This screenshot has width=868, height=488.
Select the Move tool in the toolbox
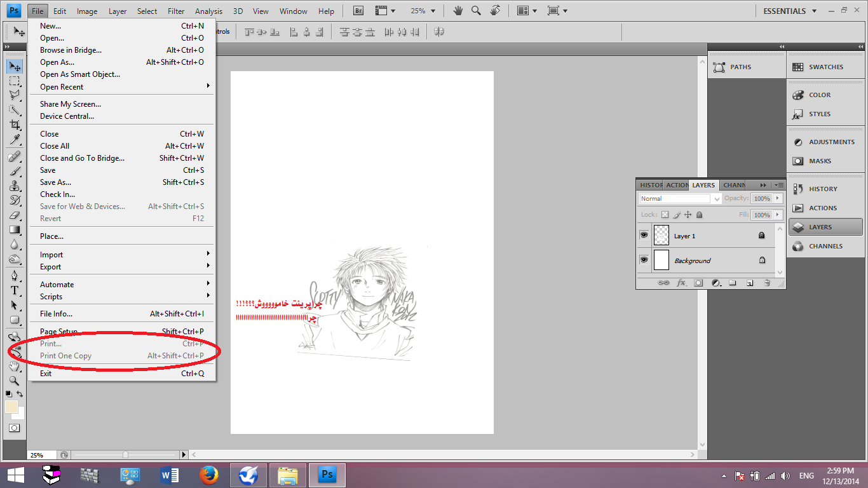[x=14, y=66]
